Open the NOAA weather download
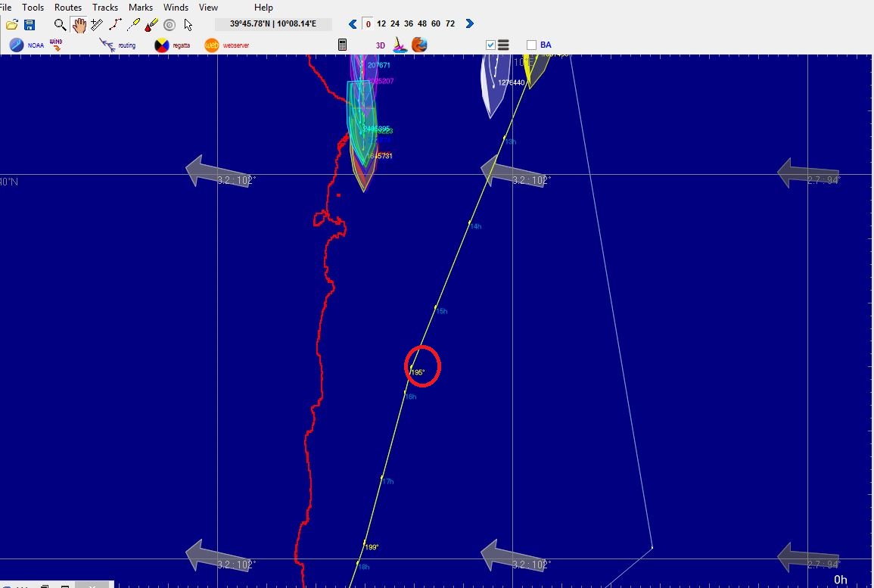This screenshot has width=874, height=588. tap(26, 45)
